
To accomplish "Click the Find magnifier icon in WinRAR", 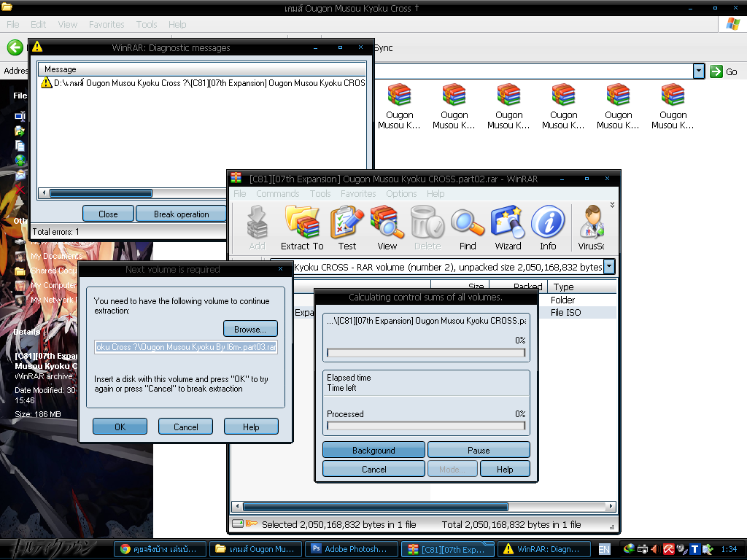I will tap(468, 227).
